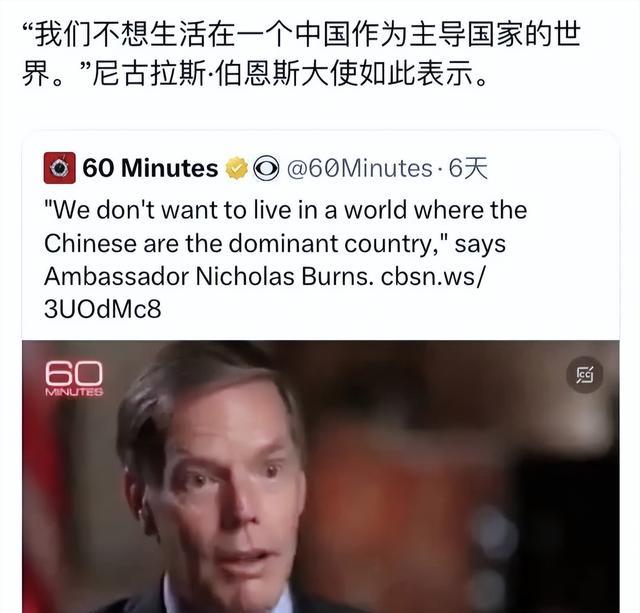The height and width of the screenshot is (613, 640).
Task: Click the gold verified badge
Action: coord(236,168)
